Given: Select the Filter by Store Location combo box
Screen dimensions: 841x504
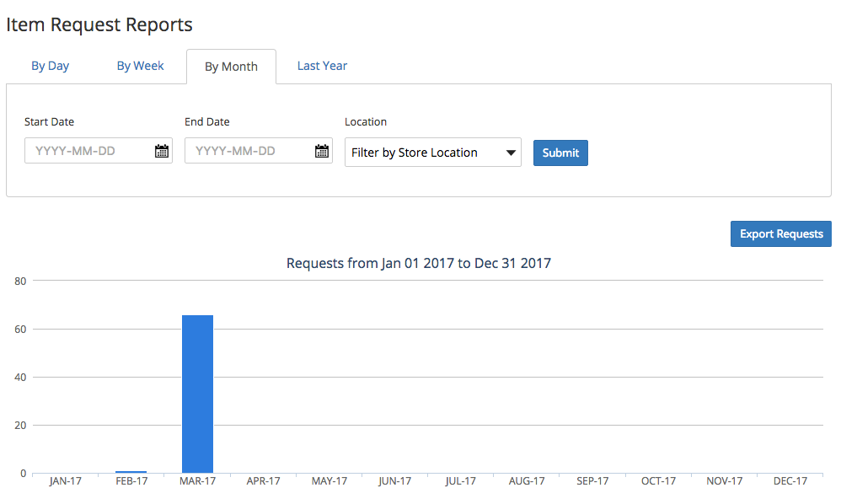Looking at the screenshot, I should coord(432,153).
